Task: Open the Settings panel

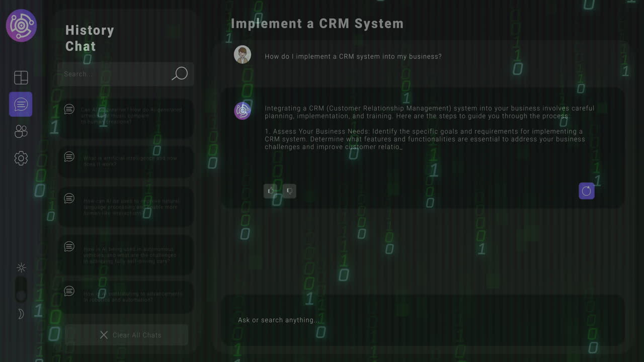Action: (x=21, y=158)
